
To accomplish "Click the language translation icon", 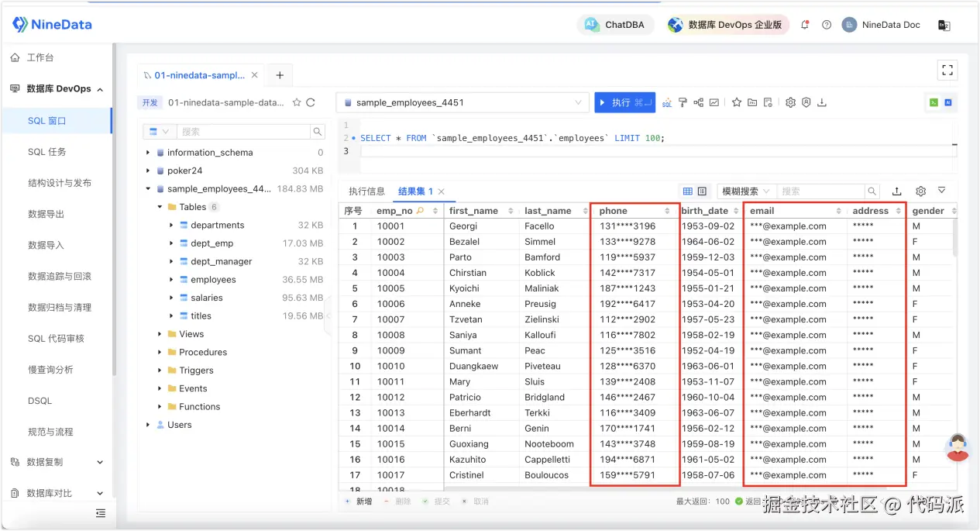I will point(944,25).
